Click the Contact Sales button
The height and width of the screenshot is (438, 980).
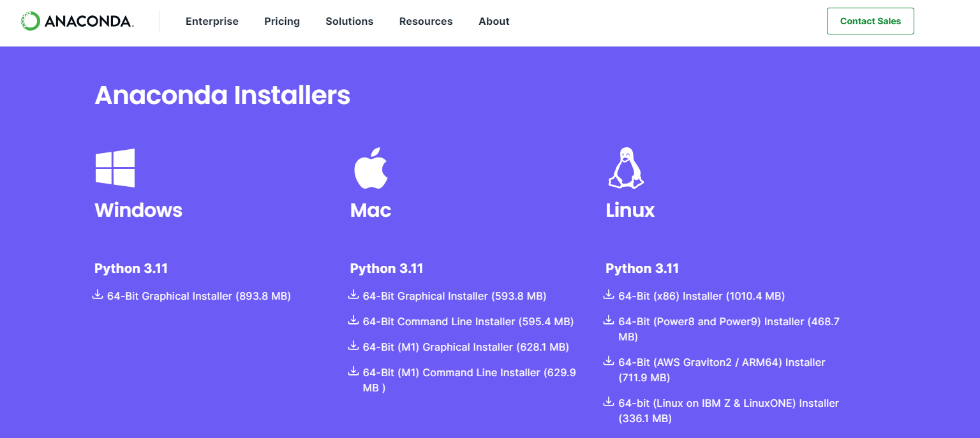870,21
